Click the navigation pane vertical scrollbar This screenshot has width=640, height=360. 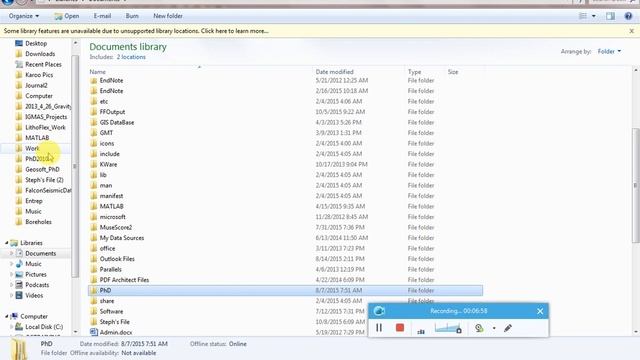[75, 167]
